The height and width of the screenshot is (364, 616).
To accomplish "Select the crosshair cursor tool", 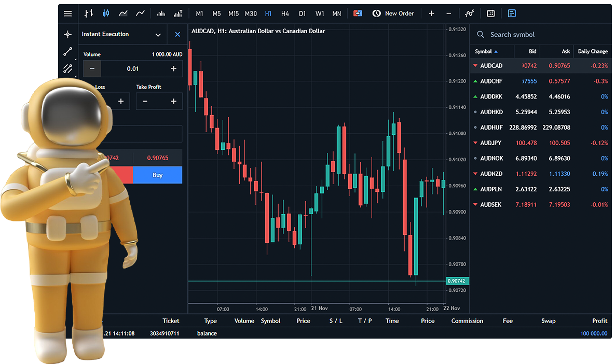I will coord(67,34).
